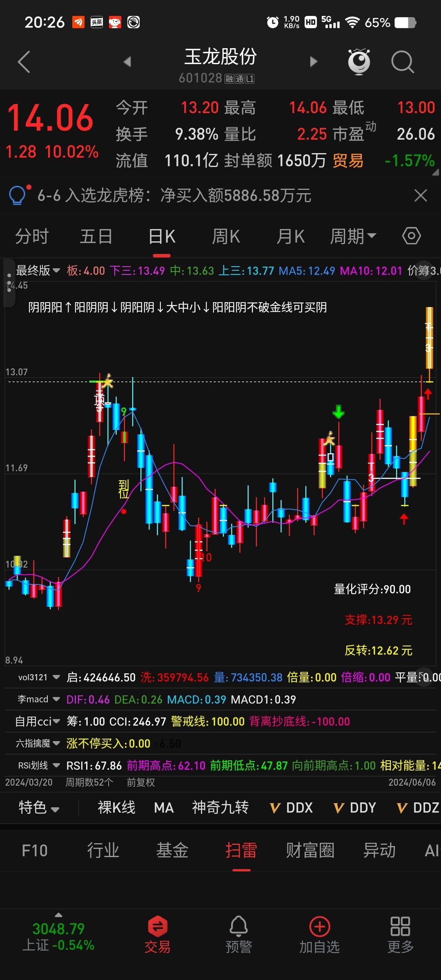This screenshot has height=980, width=441.
Task: Open the RSI划线 indicator dropdown
Action: pyautogui.click(x=39, y=766)
